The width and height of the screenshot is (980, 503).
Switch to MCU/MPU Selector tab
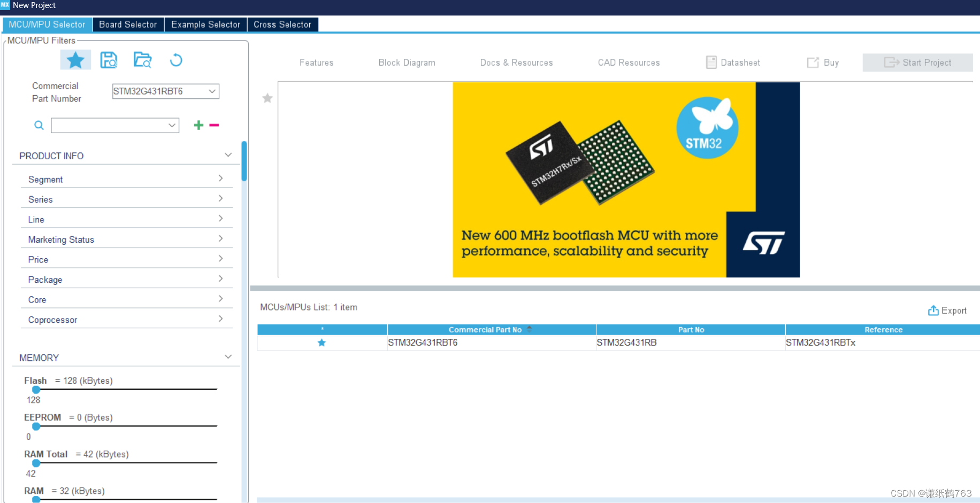coord(47,25)
